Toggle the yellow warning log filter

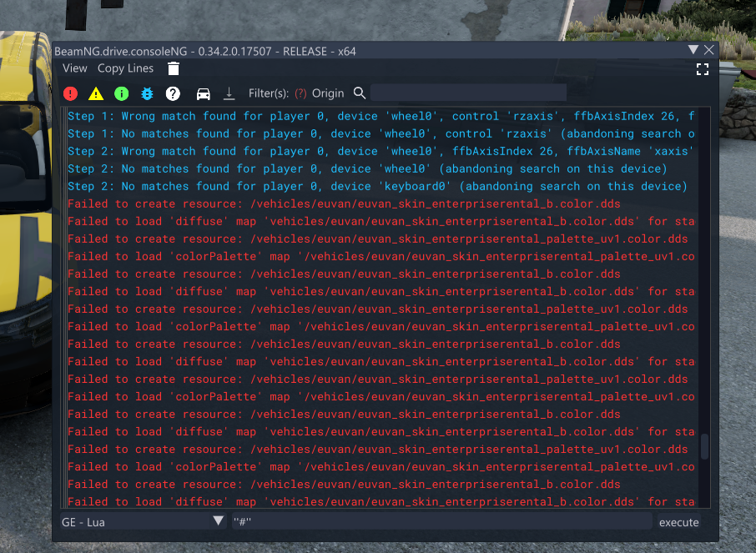click(96, 93)
